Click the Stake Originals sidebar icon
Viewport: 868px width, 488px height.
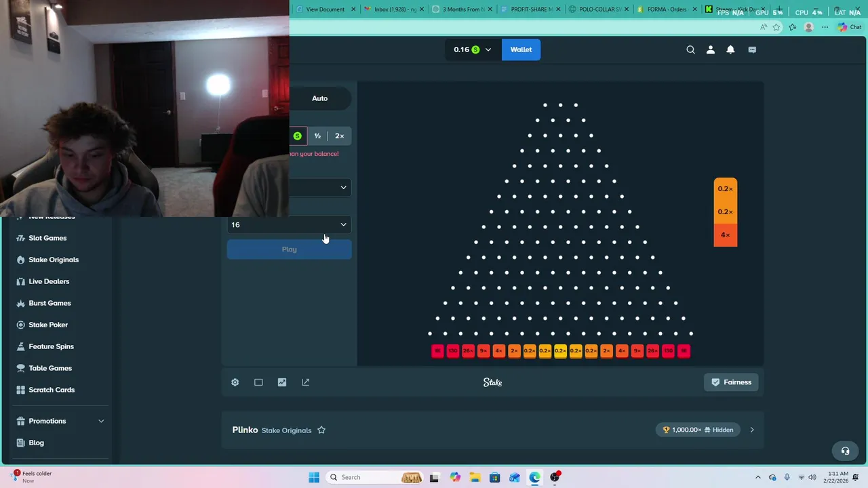[x=20, y=260]
